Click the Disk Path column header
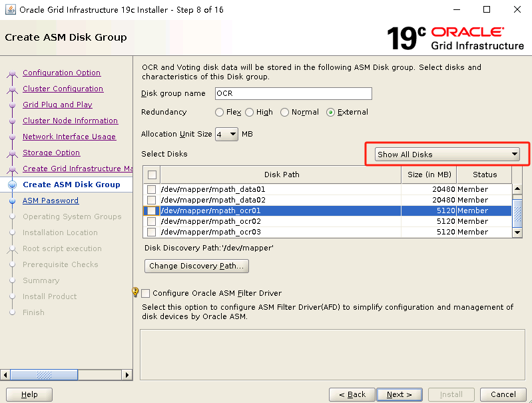This screenshot has width=532, height=403. tap(281, 175)
